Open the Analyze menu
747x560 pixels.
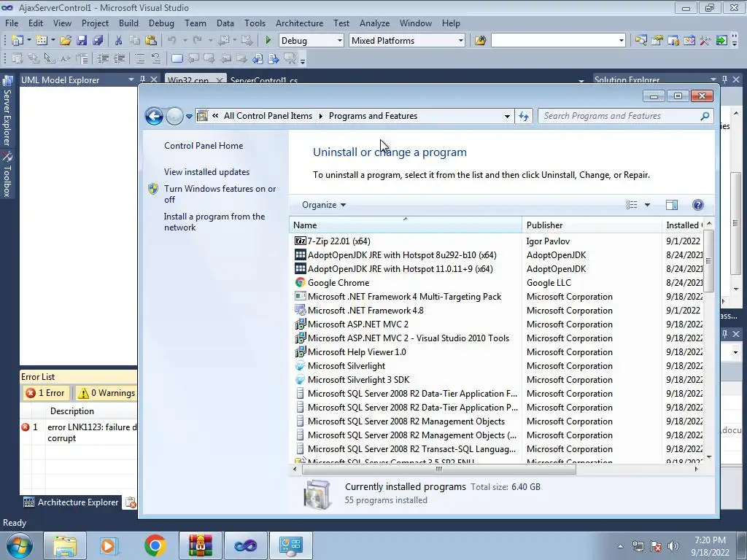(x=374, y=23)
